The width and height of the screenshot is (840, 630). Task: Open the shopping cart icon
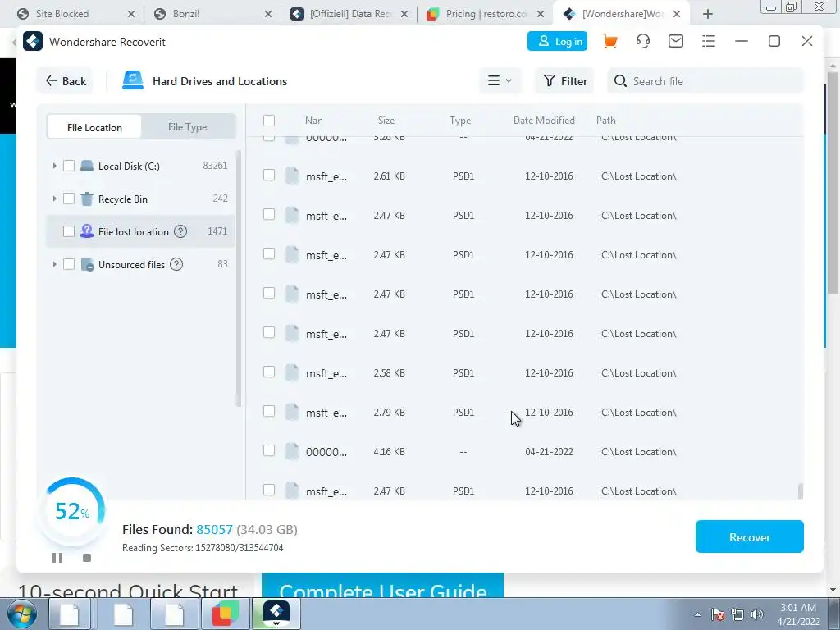click(609, 41)
